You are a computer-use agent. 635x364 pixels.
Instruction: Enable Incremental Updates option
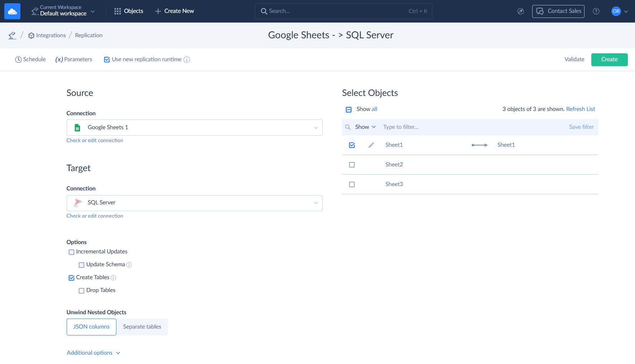point(71,252)
